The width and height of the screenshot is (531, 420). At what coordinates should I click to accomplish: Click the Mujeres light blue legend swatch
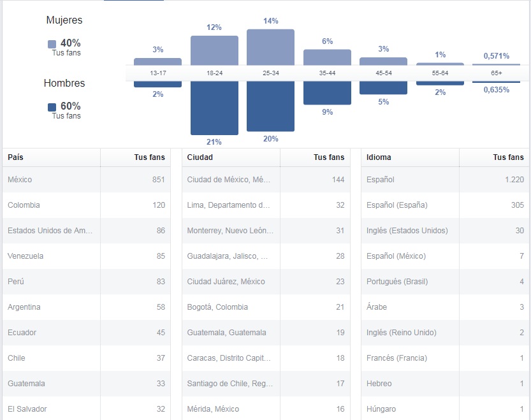(52, 44)
